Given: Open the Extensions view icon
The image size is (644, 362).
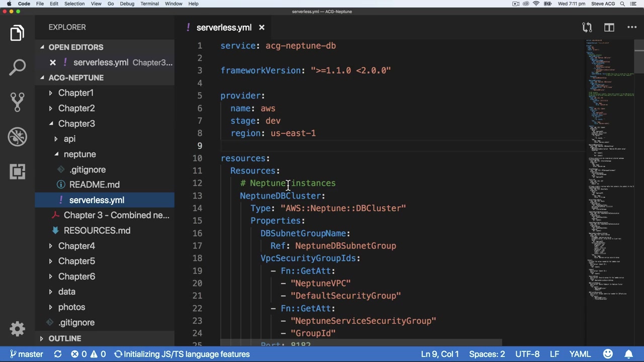Looking at the screenshot, I should (x=17, y=171).
